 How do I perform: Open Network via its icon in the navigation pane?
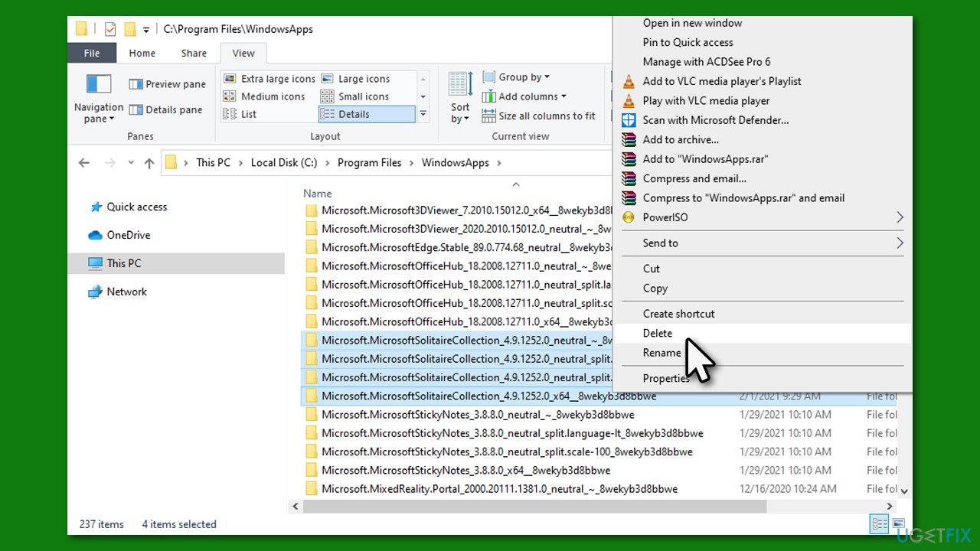click(96, 292)
